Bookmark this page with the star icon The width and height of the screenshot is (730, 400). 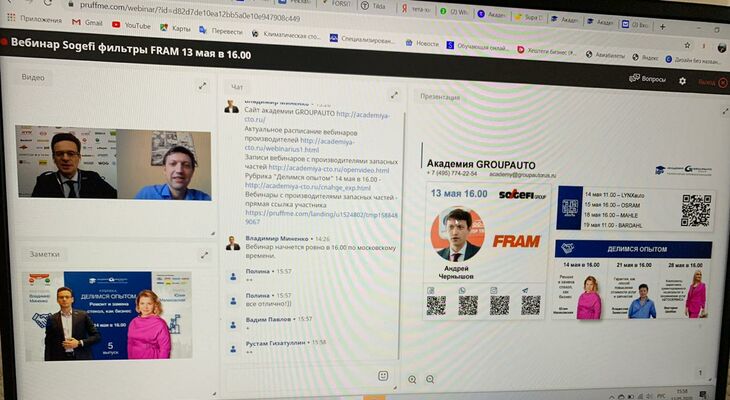pyautogui.click(x=687, y=46)
